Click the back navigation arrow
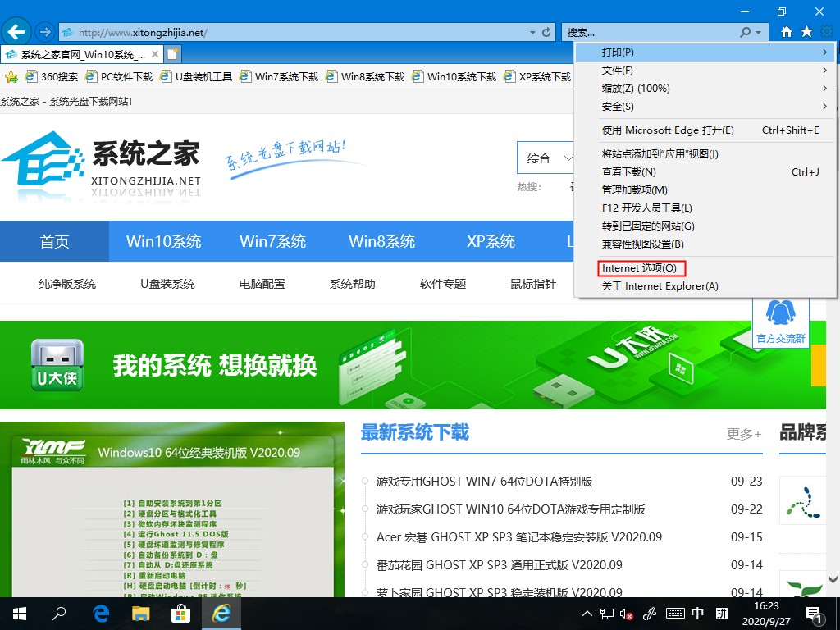 click(x=16, y=32)
